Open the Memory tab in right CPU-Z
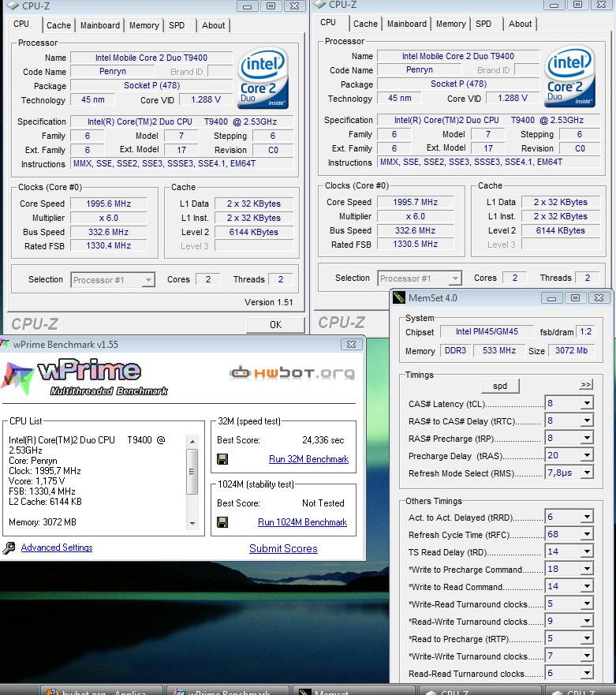The image size is (616, 695). click(450, 24)
